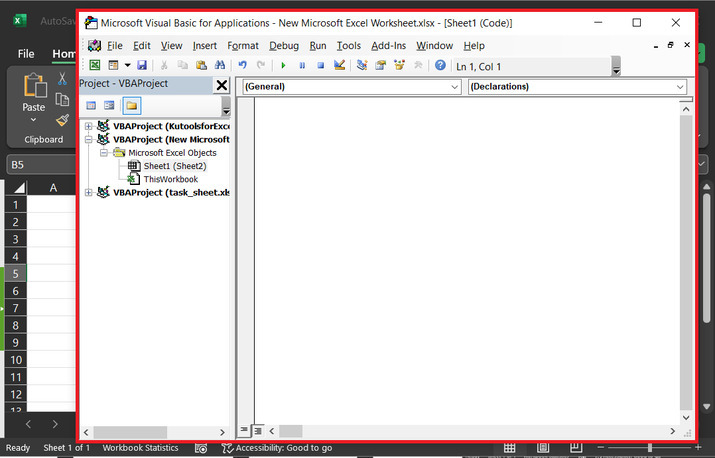Open Insert object dropdown arrow in toolbar
The image size is (715, 458).
(128, 65)
